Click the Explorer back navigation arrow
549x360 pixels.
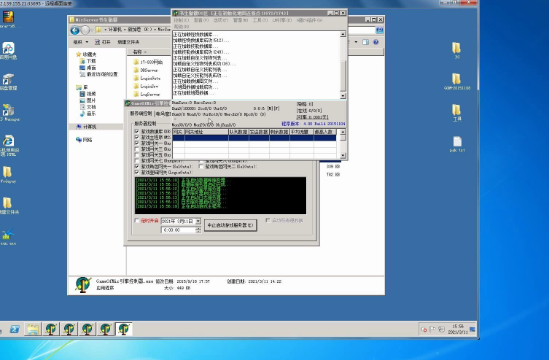coord(75,30)
